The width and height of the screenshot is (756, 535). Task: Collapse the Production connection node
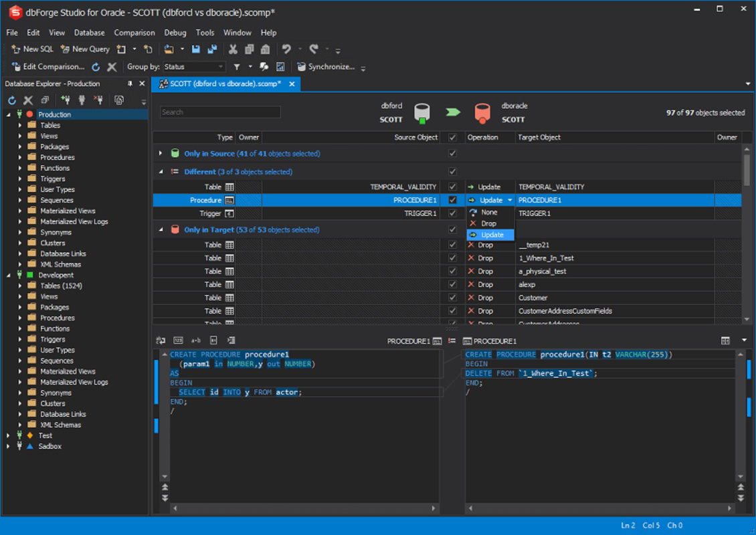click(8, 114)
